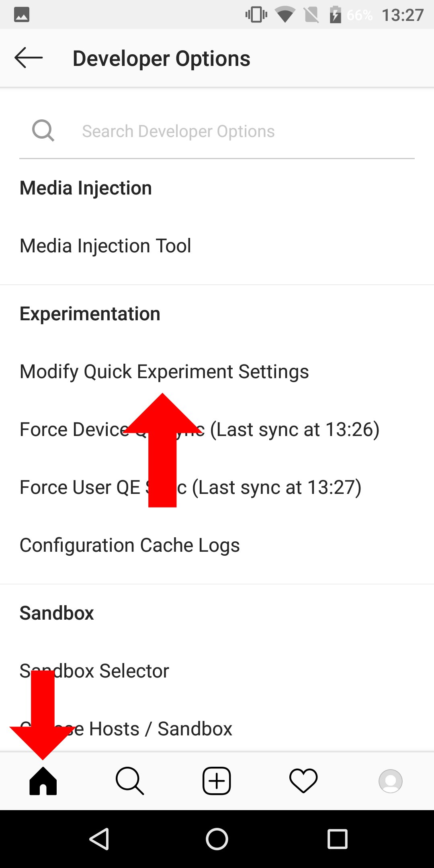
Task: Tap Android back navigation button
Action: 99,839
